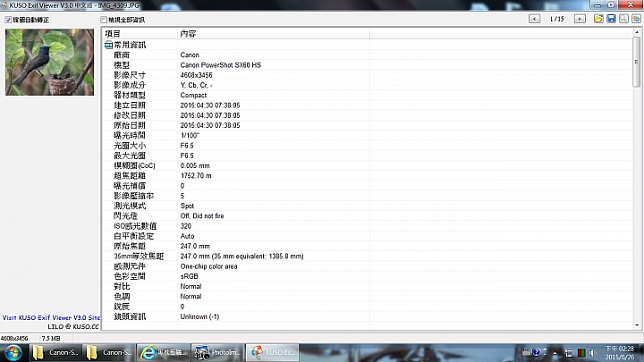Switch to the Internet Explorer taskbar window
The height and width of the screenshot is (362, 644).
coord(163,352)
